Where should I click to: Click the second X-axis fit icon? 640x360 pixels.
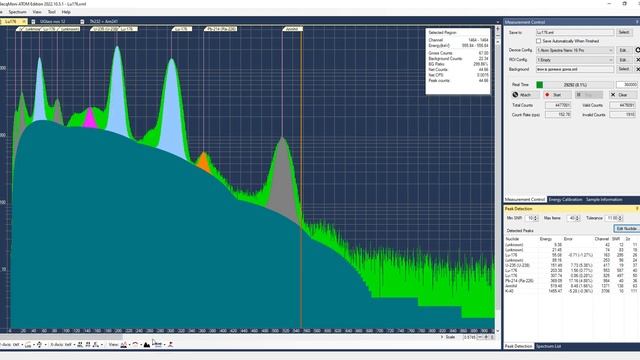tap(88, 345)
